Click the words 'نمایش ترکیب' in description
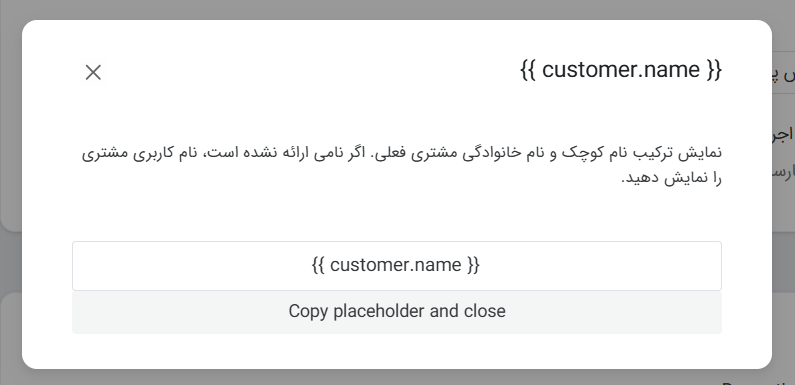The height and width of the screenshot is (385, 795). pyautogui.click(x=677, y=153)
